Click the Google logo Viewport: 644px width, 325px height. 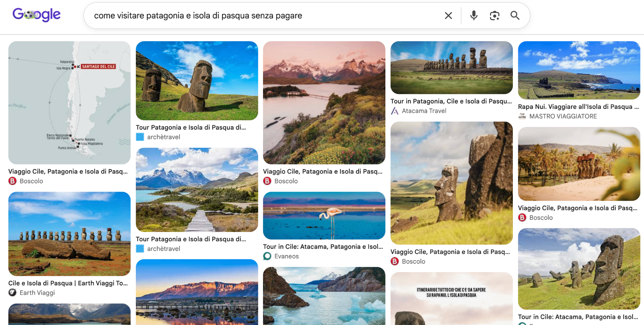37,15
